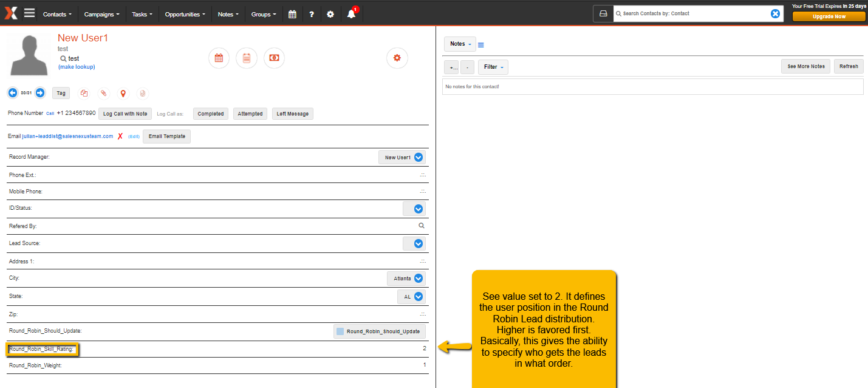
Task: Open the City dropdown showing Atlanta
Action: coord(418,279)
